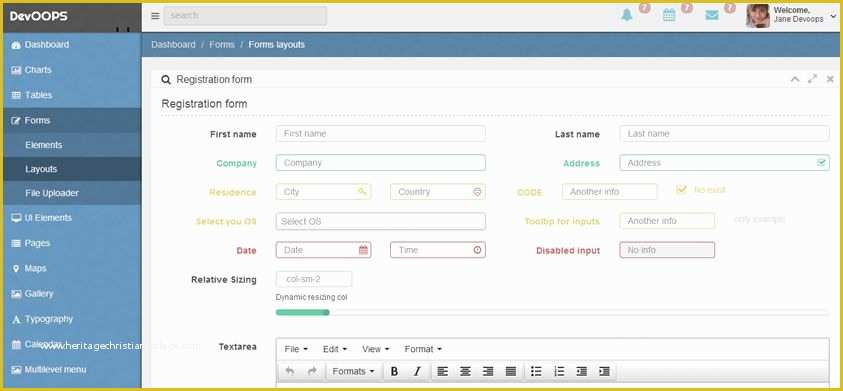The width and height of the screenshot is (843, 391).
Task: Center align text in editor
Action: pyautogui.click(x=465, y=371)
